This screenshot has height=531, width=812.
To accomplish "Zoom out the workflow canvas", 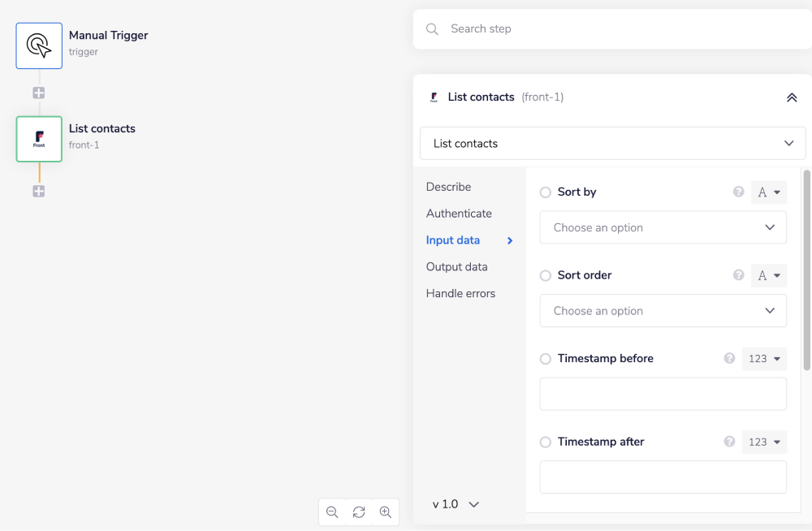I will 332,512.
